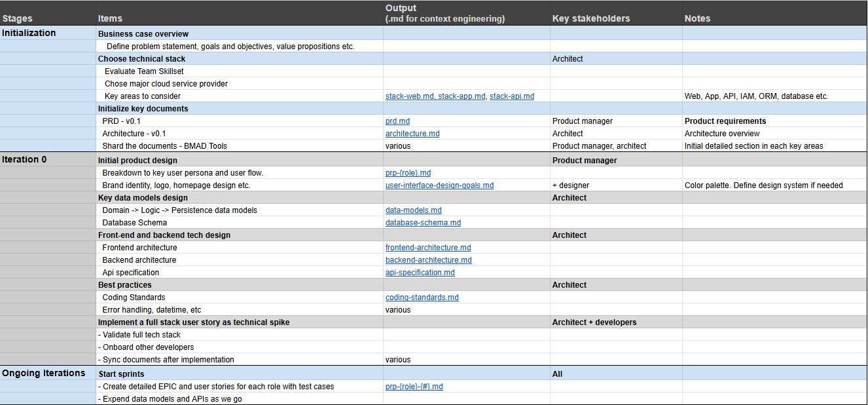
Task: Select the Ongoing Iterations stage cell
Action: click(x=48, y=374)
